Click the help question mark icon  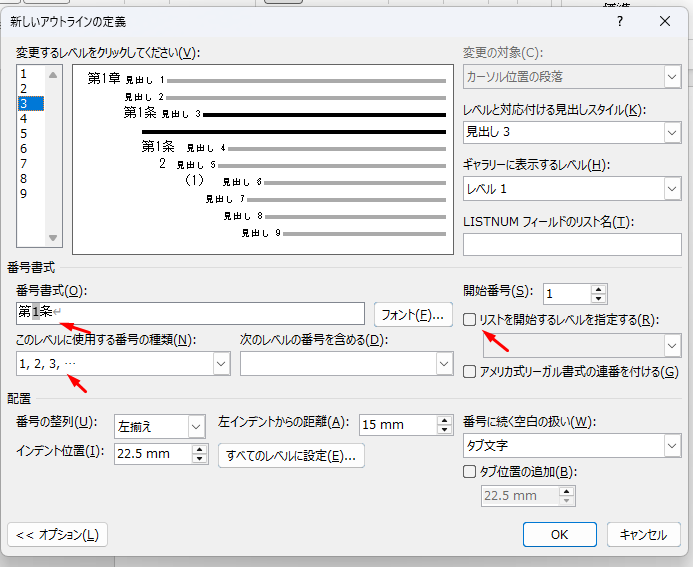pyautogui.click(x=620, y=20)
